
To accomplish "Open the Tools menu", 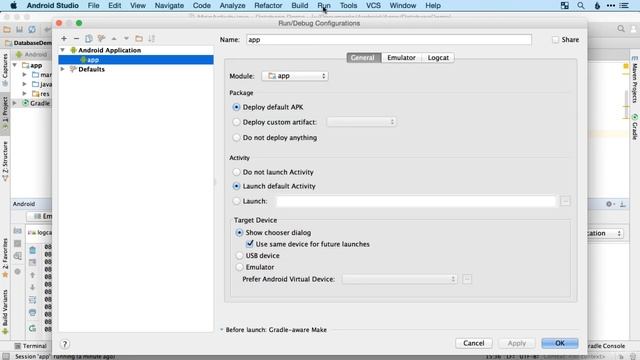I will (348, 6).
